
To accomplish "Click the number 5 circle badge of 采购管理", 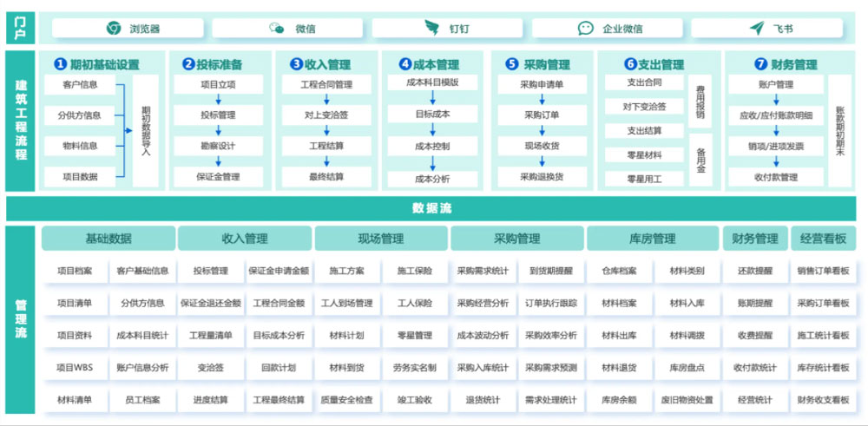I will point(511,64).
